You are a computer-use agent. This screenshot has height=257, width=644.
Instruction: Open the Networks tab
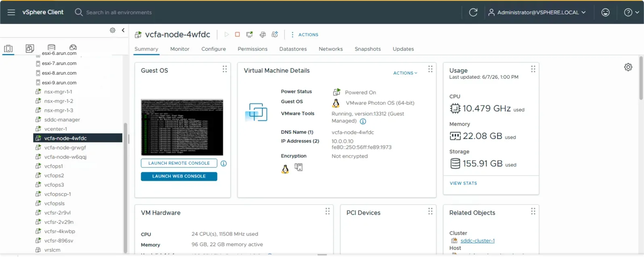tap(330, 49)
